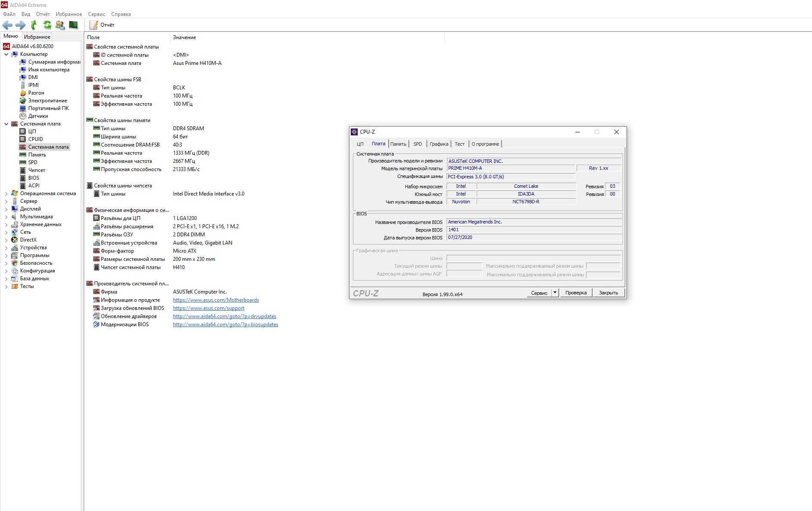This screenshot has width=812, height=511.
Task: Expand the Хранение данных node
Action: [x=6, y=224]
